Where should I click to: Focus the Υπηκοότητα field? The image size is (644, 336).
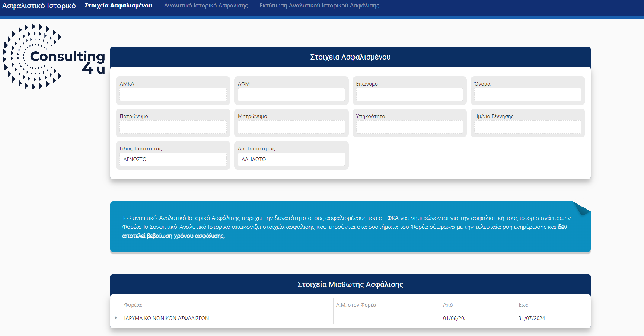tap(409, 127)
